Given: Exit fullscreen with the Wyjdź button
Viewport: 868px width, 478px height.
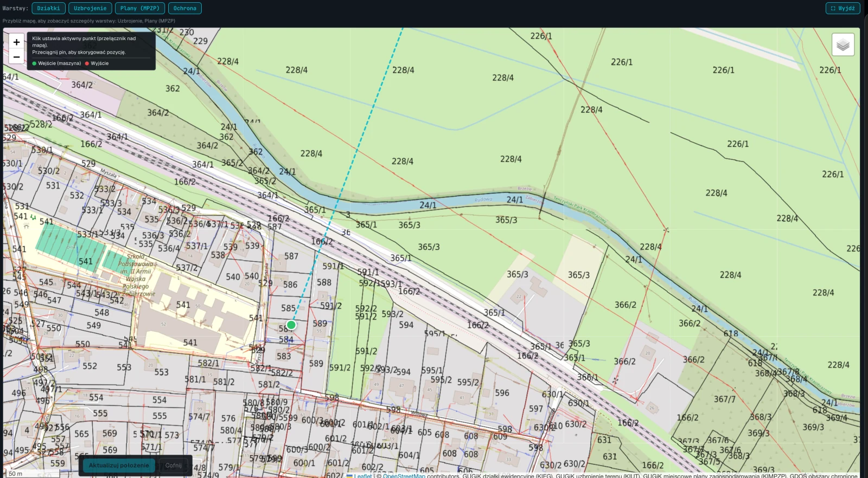Looking at the screenshot, I should click(843, 8).
